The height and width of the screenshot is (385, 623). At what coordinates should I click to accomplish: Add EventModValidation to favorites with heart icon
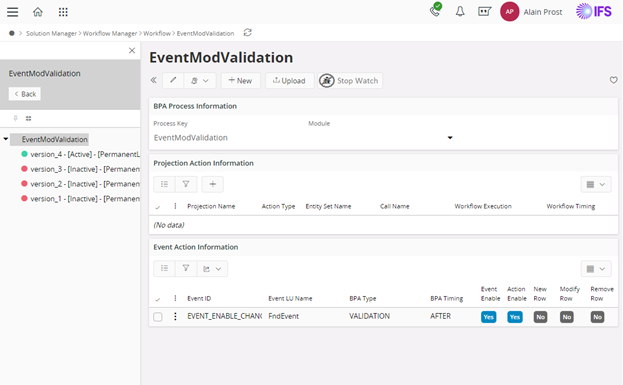pos(613,80)
